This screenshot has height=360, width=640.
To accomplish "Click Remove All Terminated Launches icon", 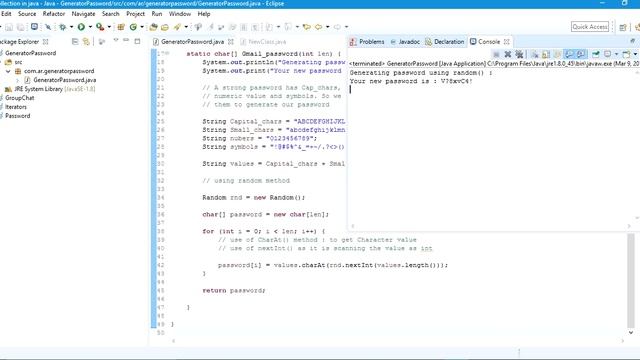I will [519, 54].
